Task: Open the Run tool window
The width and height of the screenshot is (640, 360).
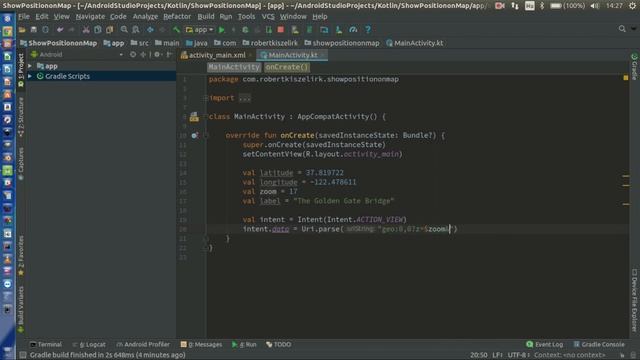Action: (244, 344)
